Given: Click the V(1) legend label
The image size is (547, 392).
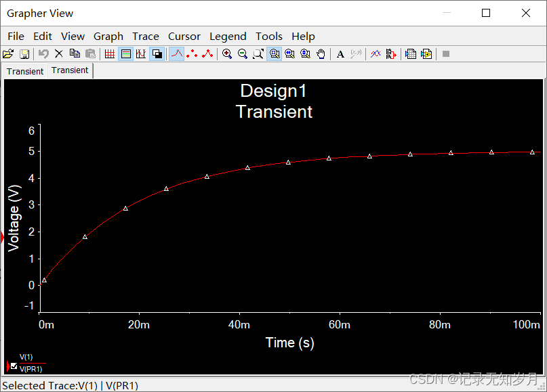Looking at the screenshot, I should click(26, 357).
